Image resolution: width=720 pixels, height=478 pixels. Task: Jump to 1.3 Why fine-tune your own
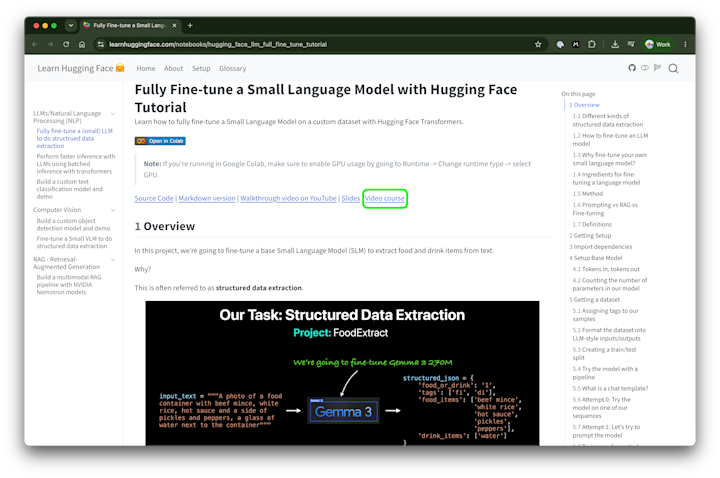[x=609, y=159]
